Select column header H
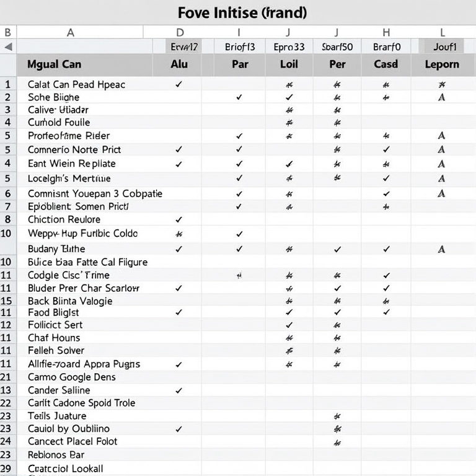Image resolution: width=476 pixels, height=476 pixels. click(x=386, y=32)
